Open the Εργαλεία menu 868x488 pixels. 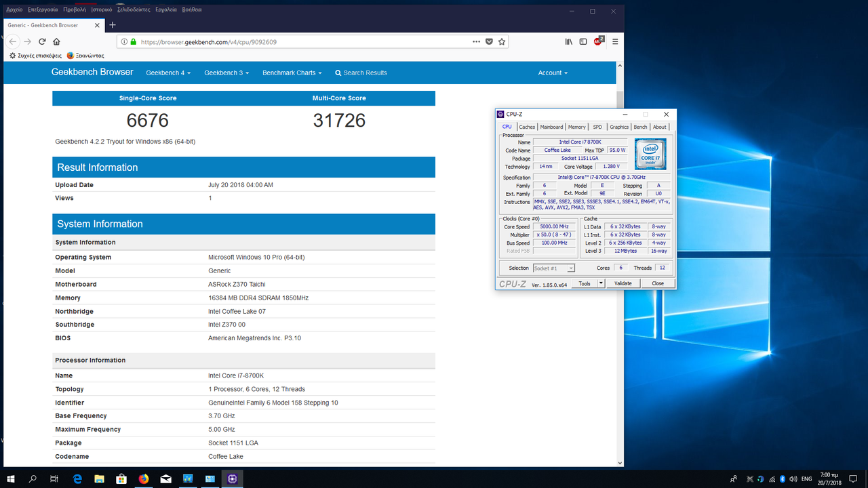166,9
